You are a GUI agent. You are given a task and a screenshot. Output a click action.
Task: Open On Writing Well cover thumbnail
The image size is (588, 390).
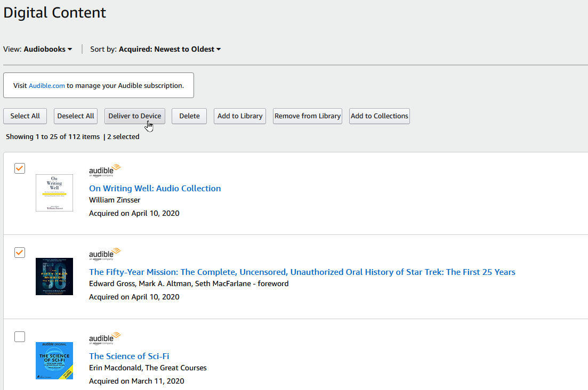(54, 193)
